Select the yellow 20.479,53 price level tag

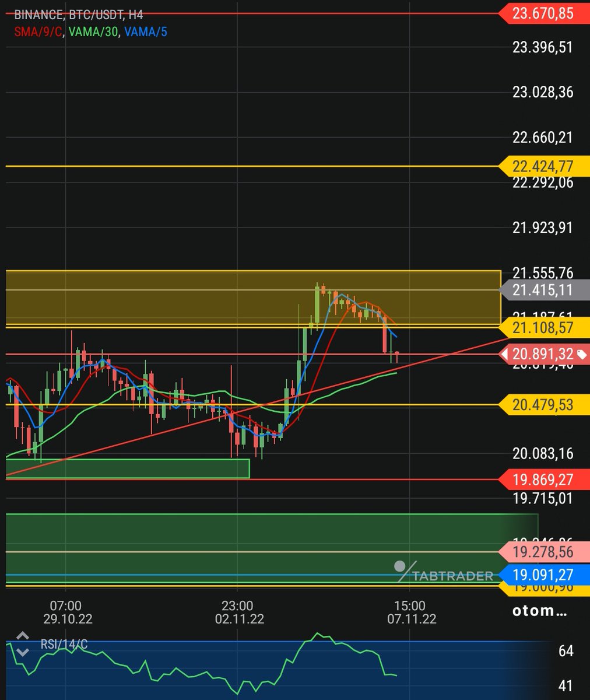545,404
